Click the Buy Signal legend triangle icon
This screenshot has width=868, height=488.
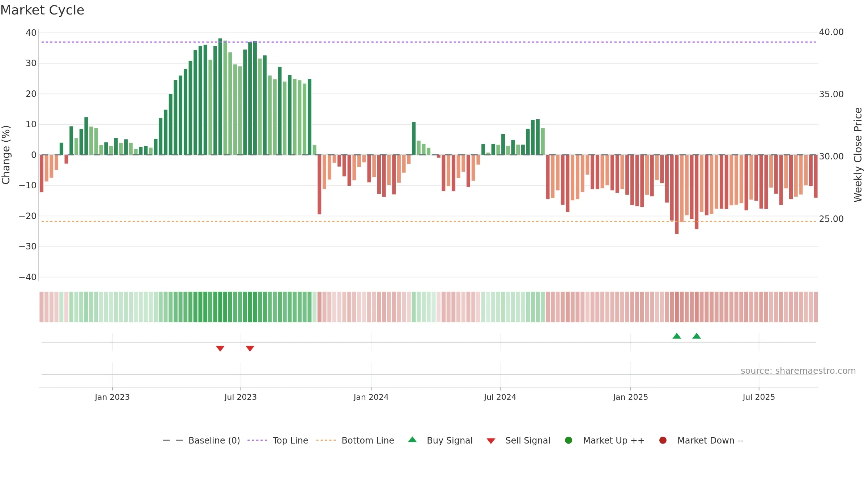click(412, 440)
